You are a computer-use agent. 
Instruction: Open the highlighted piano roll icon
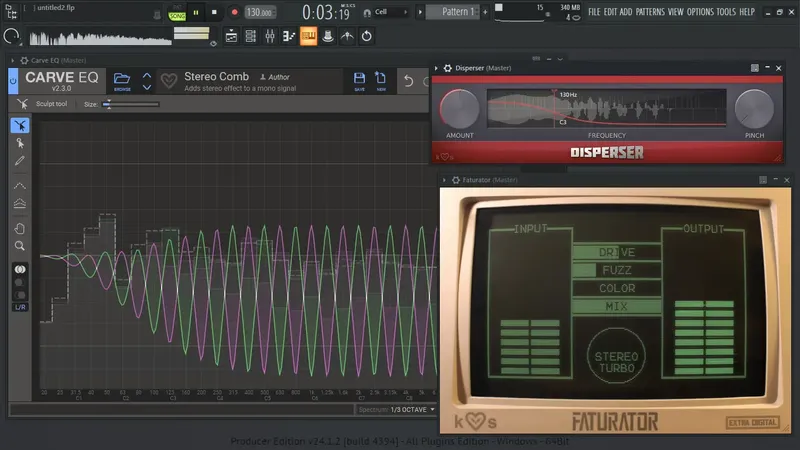click(308, 36)
